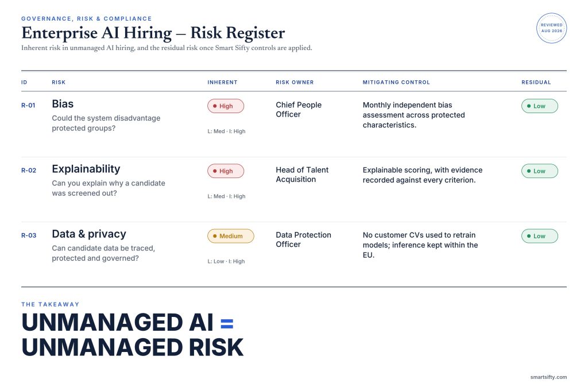Screen dimensions: 588x387
Task: Click the Low residual badge for R-03
Action: [540, 236]
